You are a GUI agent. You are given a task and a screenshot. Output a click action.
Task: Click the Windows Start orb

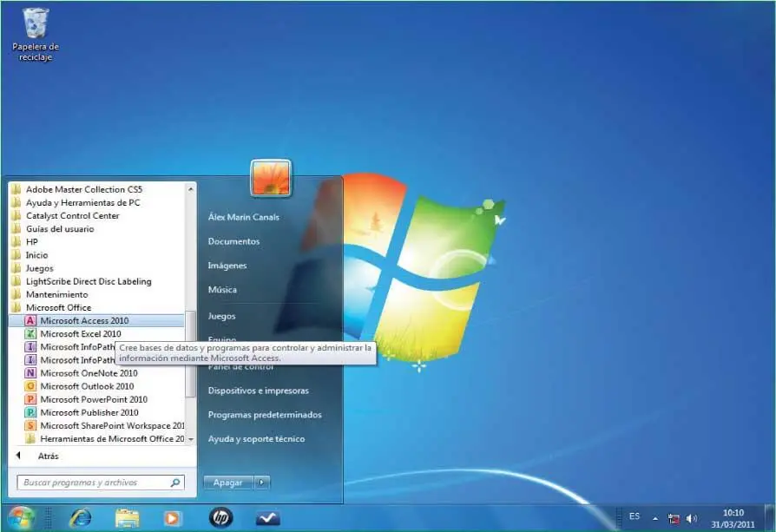[20, 518]
